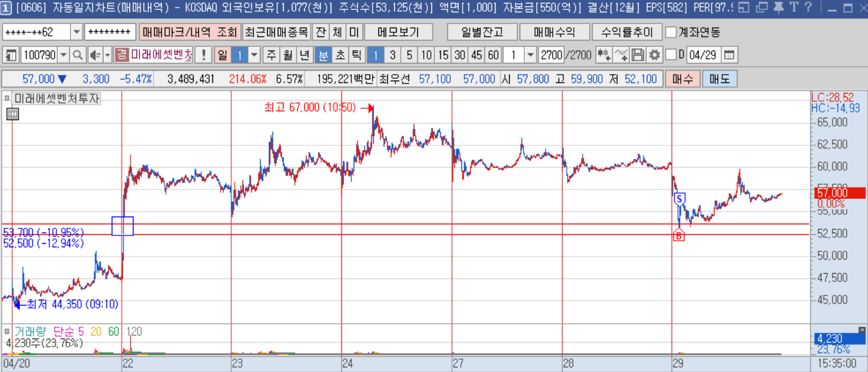Click the data table grid icon on chart

[x=12, y=114]
